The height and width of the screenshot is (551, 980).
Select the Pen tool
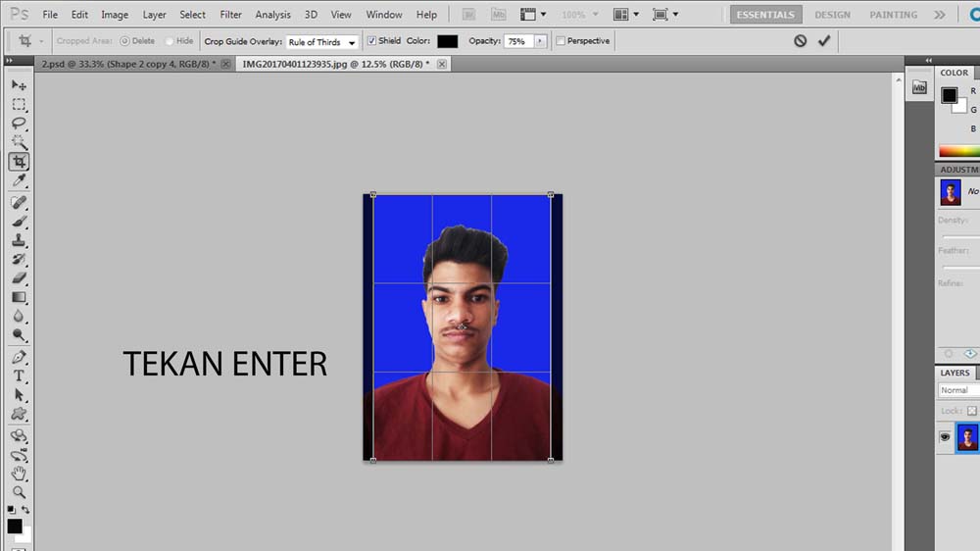click(19, 357)
